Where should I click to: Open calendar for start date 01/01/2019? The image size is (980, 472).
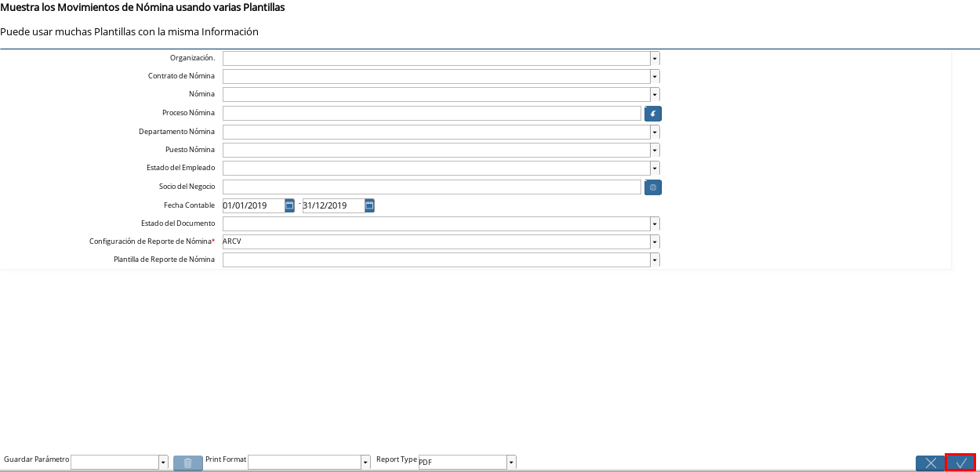(289, 205)
